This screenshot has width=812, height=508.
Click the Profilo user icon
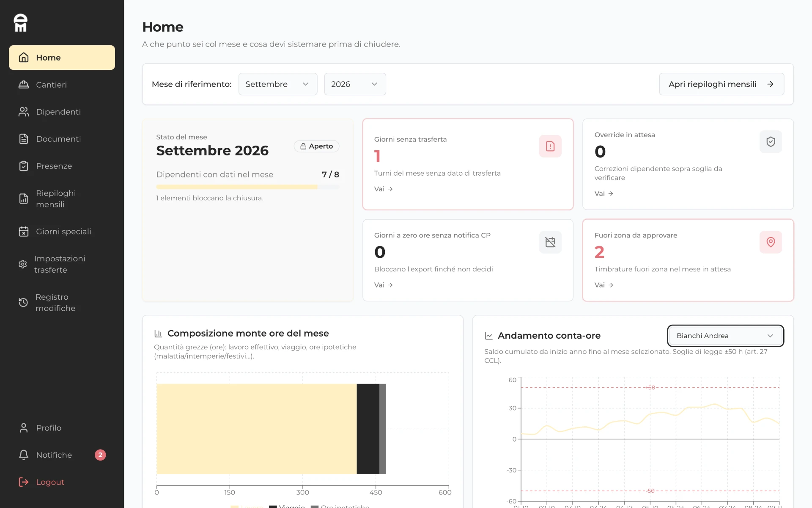pos(24,428)
